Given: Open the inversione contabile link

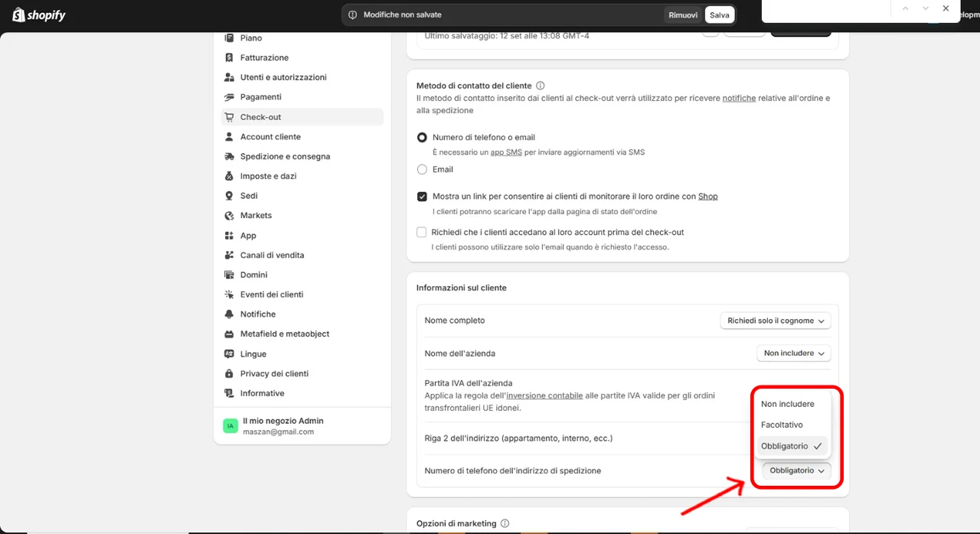Looking at the screenshot, I should click(x=545, y=396).
